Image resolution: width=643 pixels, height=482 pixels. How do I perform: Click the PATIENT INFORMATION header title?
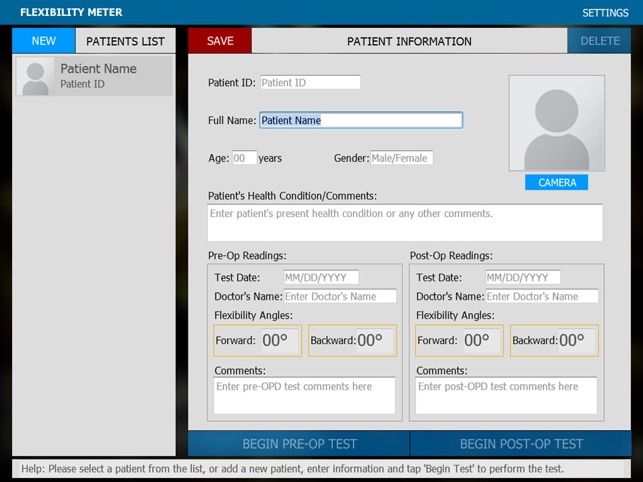(x=409, y=41)
